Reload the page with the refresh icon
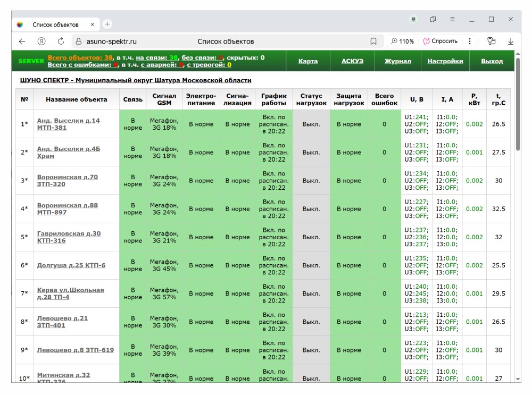The width and height of the screenshot is (532, 395). coord(61,41)
